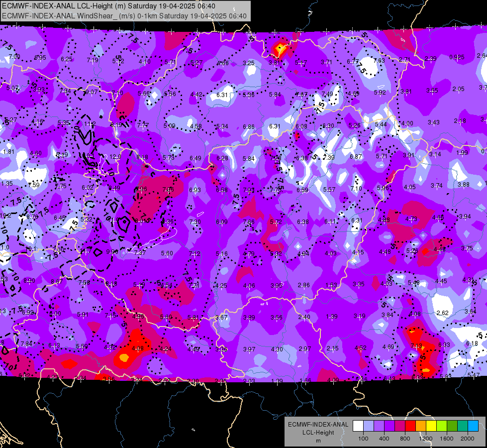
Task: Click the unit label m in the legend
Action: 318,441
